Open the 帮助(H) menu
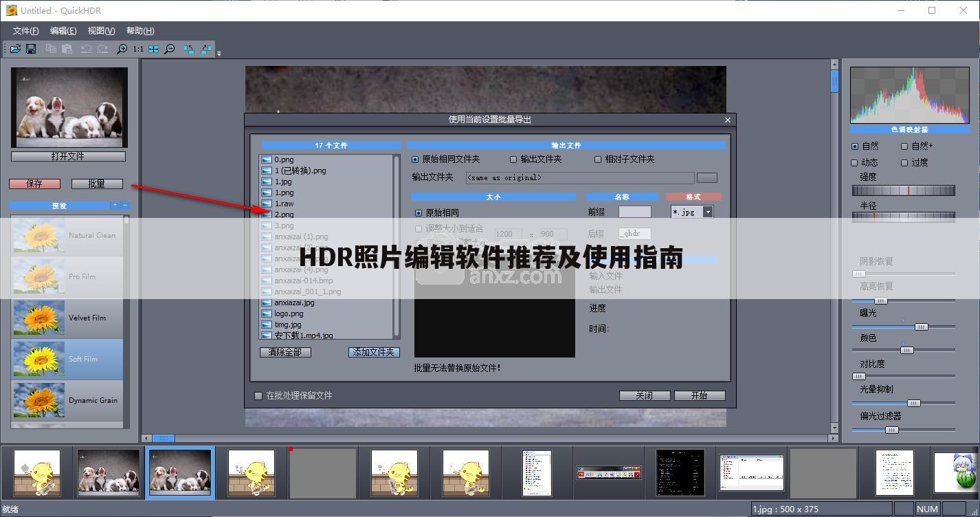 pos(140,30)
